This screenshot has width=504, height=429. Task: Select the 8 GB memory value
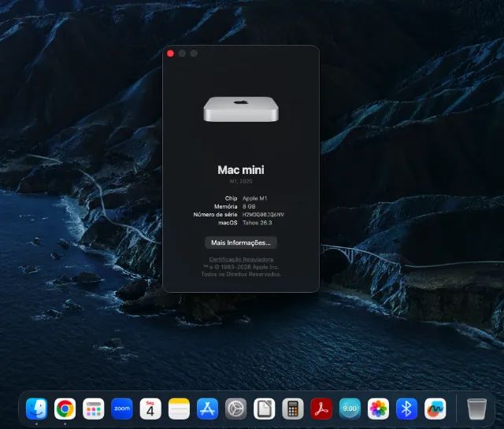pyautogui.click(x=249, y=206)
